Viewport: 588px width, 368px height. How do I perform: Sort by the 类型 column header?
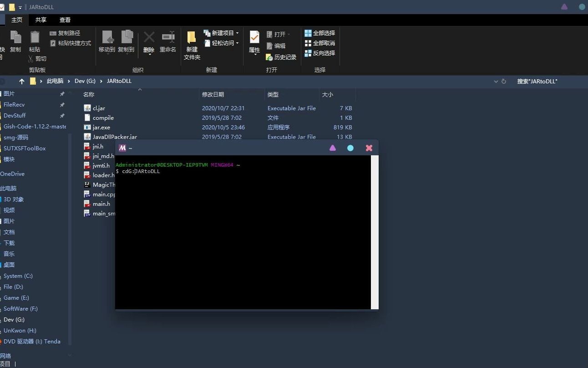coord(273,95)
